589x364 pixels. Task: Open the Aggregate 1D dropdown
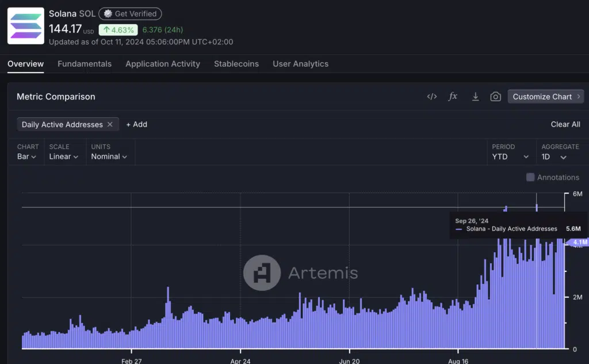(x=554, y=156)
